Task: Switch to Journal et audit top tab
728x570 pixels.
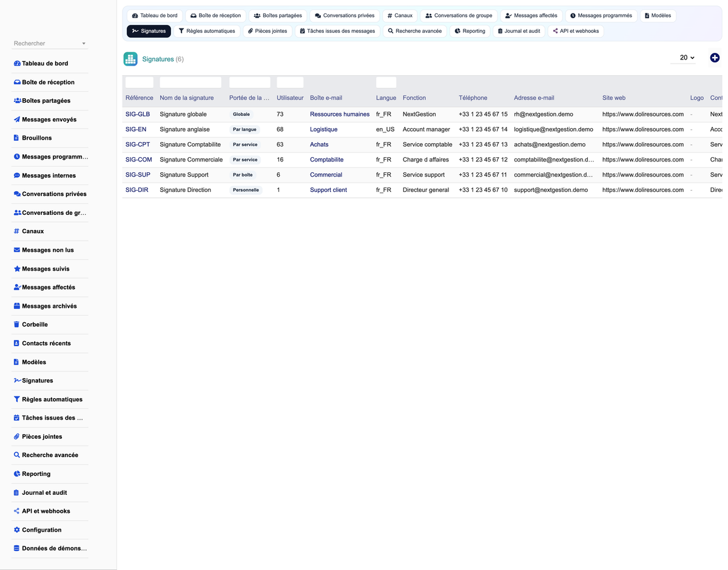Action: point(519,31)
